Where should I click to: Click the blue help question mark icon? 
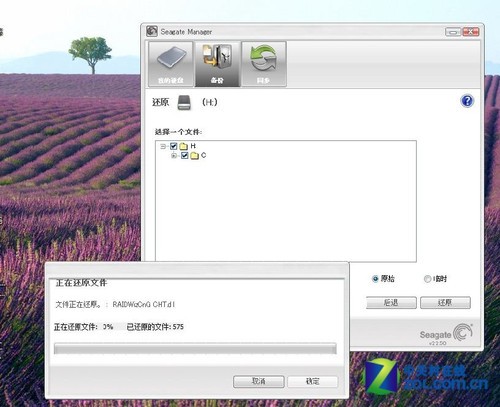click(467, 101)
